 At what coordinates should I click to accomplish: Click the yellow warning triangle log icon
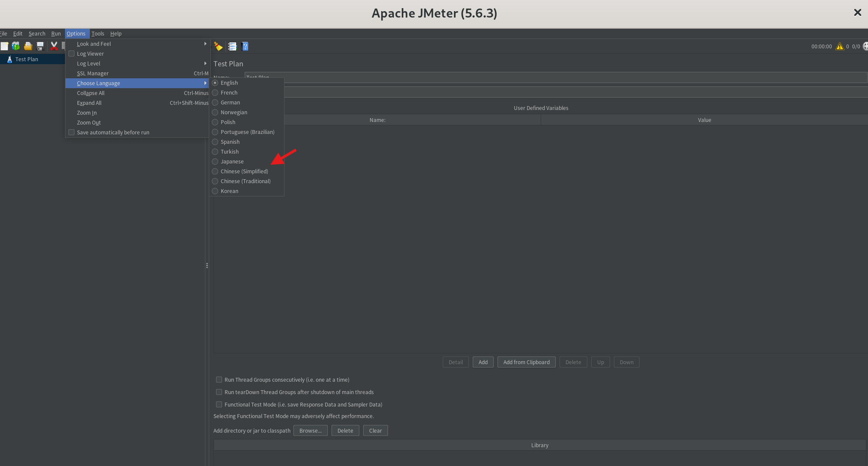click(840, 46)
